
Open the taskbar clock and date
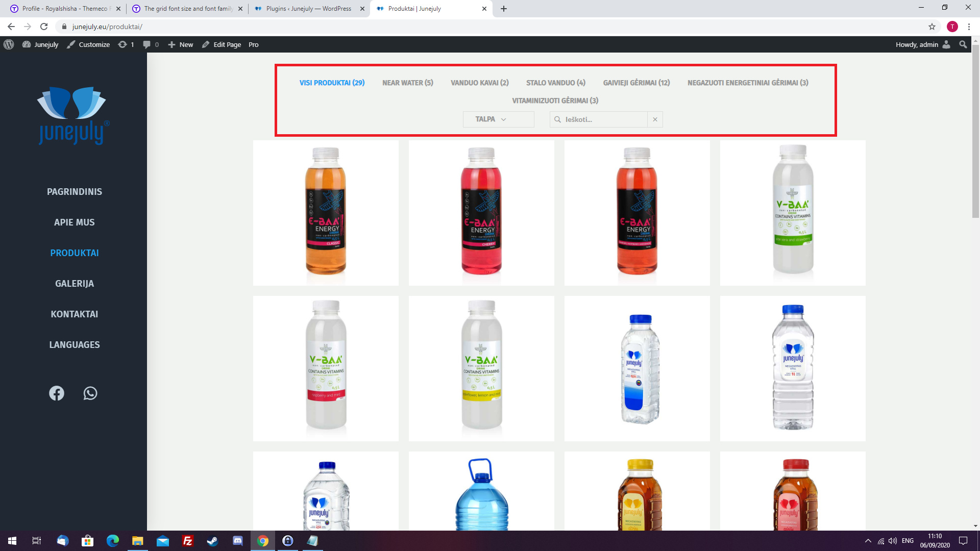[x=935, y=541]
